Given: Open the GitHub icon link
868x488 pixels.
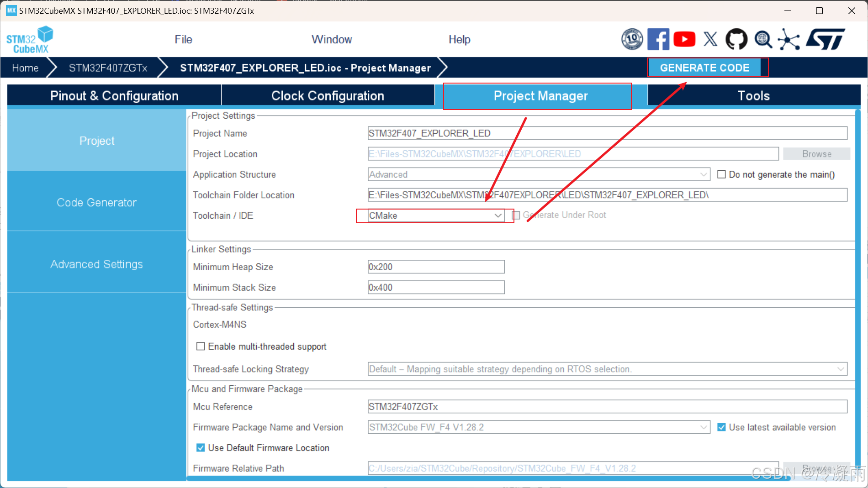Looking at the screenshot, I should tap(736, 39).
